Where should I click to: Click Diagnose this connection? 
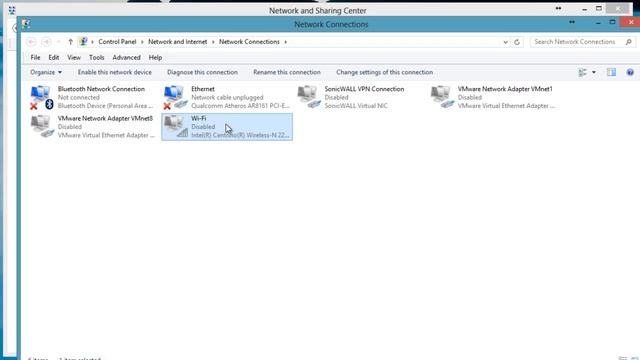click(202, 72)
